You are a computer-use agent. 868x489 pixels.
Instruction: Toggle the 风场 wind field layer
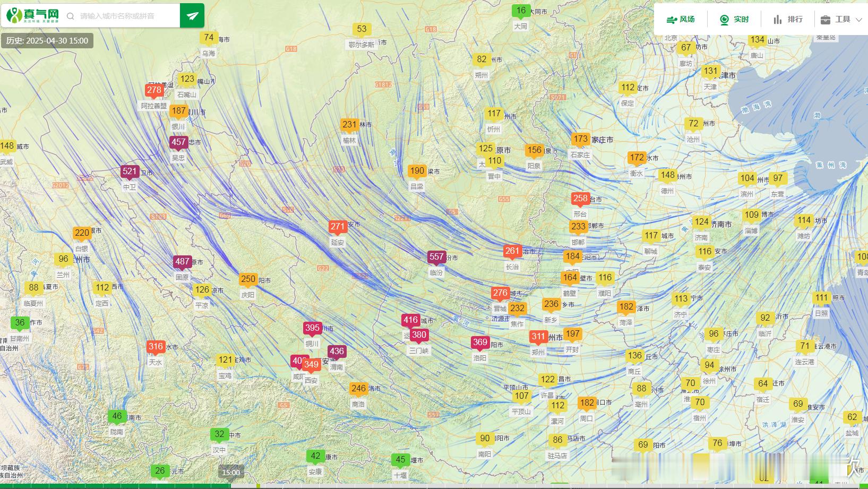click(x=681, y=19)
